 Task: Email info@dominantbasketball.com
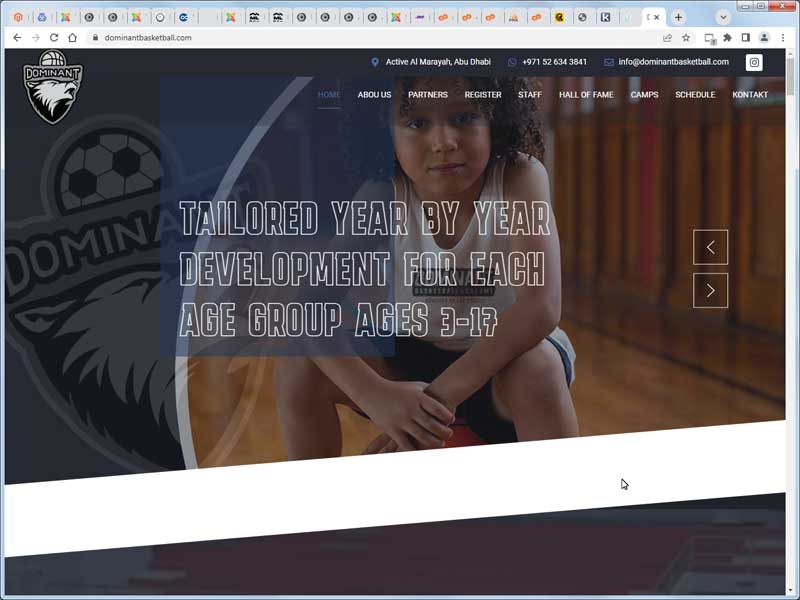coord(673,62)
